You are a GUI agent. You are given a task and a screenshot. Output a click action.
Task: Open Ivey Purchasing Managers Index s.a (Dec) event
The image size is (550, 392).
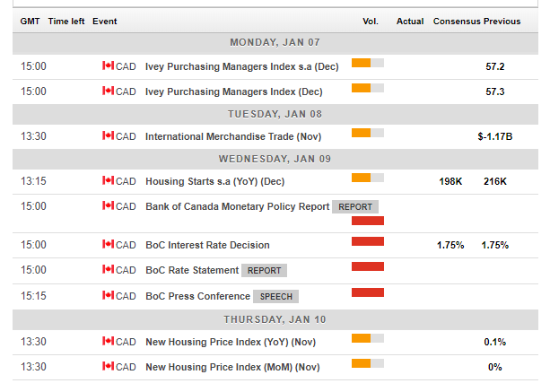(240, 66)
